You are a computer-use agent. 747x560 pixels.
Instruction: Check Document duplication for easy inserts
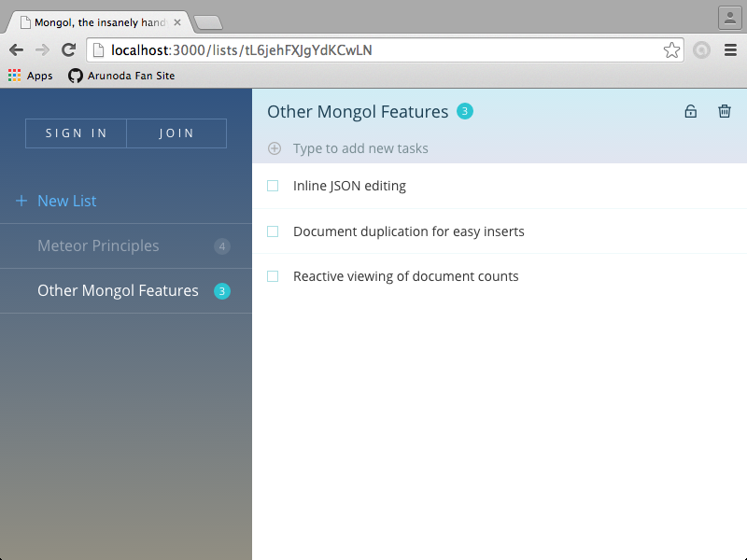point(273,231)
